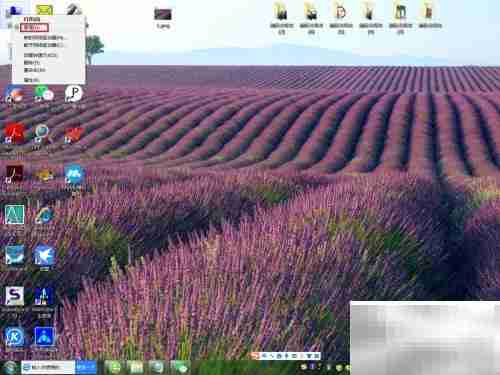Open the green 360 browser taskbar icon
Viewport: 500px width, 375px height.
pos(114,367)
